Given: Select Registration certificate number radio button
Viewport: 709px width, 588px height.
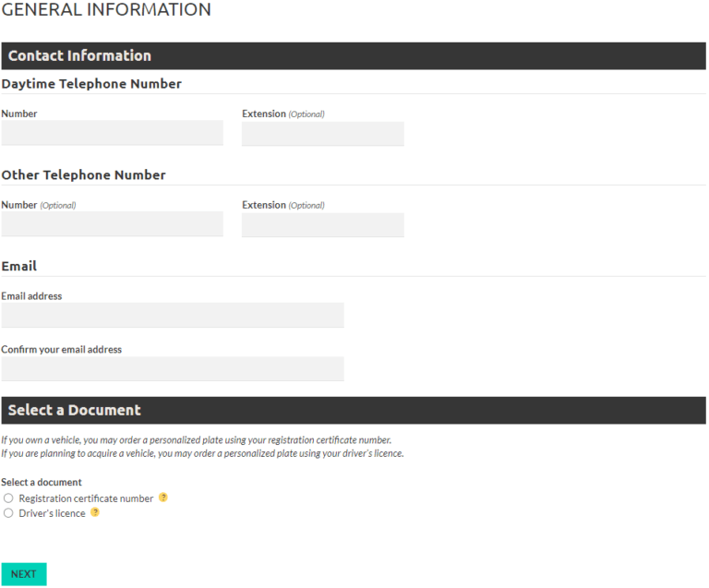Looking at the screenshot, I should click(x=8, y=498).
